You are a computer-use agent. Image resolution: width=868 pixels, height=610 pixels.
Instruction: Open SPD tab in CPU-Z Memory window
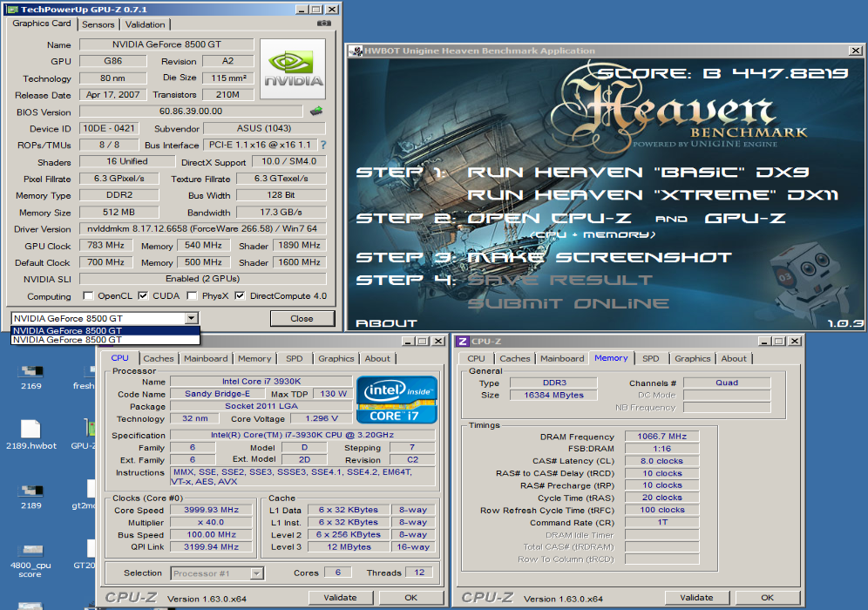[x=651, y=359]
